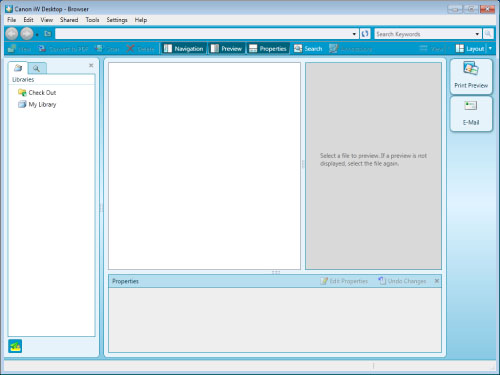Click Convert to PDF in toolbar
500x375 pixels.
tap(63, 49)
